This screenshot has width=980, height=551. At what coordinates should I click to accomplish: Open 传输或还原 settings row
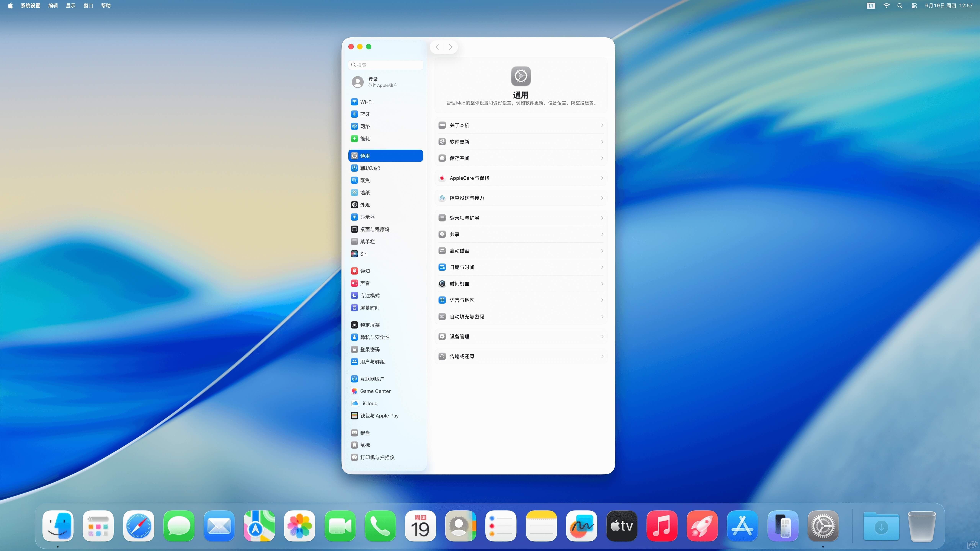click(x=520, y=356)
